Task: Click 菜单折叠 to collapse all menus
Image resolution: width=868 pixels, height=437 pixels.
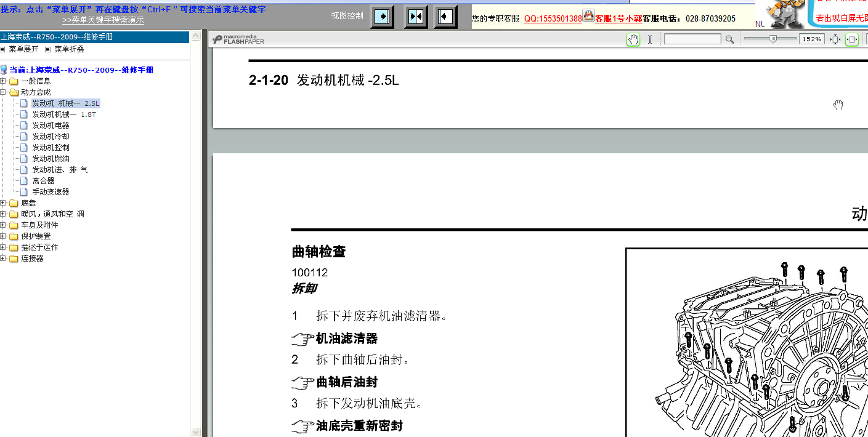Action: pyautogui.click(x=69, y=49)
